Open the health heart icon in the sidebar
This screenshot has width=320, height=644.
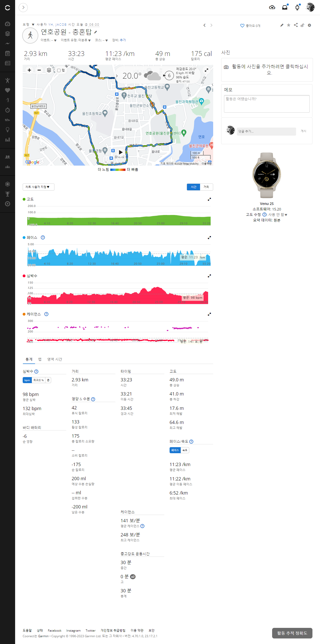pyautogui.click(x=8, y=90)
